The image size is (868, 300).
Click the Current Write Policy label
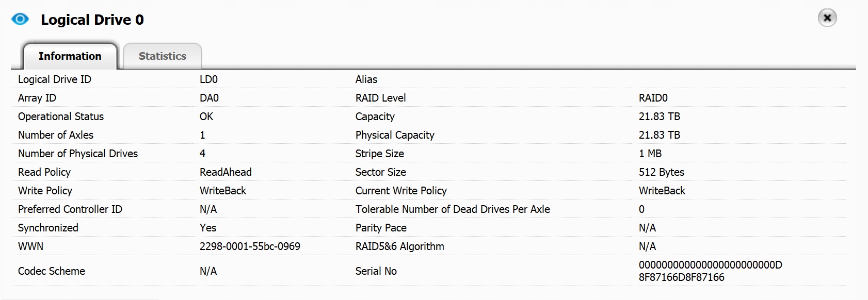pos(401,191)
